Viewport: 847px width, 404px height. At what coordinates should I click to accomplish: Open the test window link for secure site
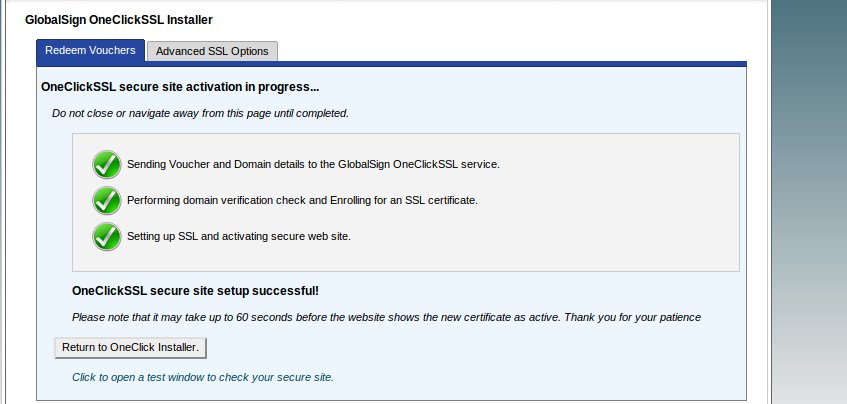click(x=203, y=377)
